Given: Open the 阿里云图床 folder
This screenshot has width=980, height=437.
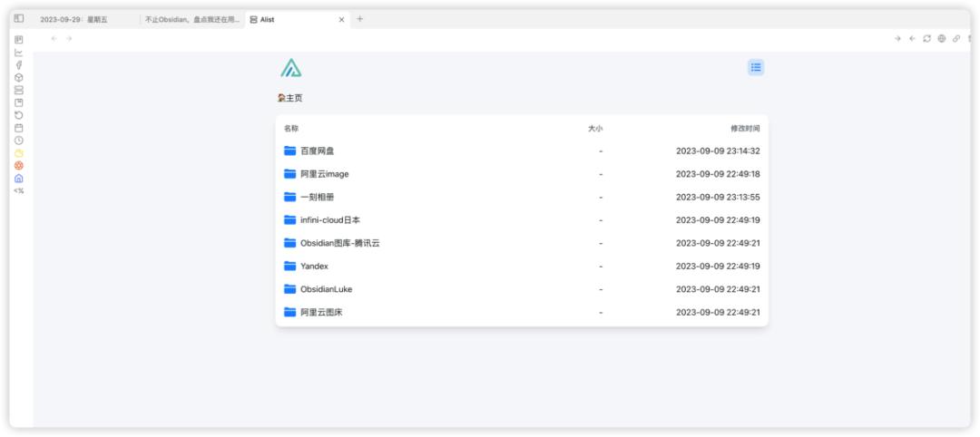Looking at the screenshot, I should click(x=321, y=312).
